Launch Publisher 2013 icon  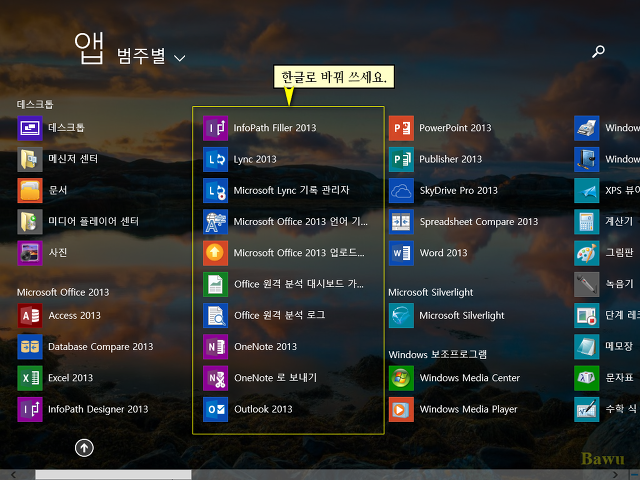coord(401,159)
